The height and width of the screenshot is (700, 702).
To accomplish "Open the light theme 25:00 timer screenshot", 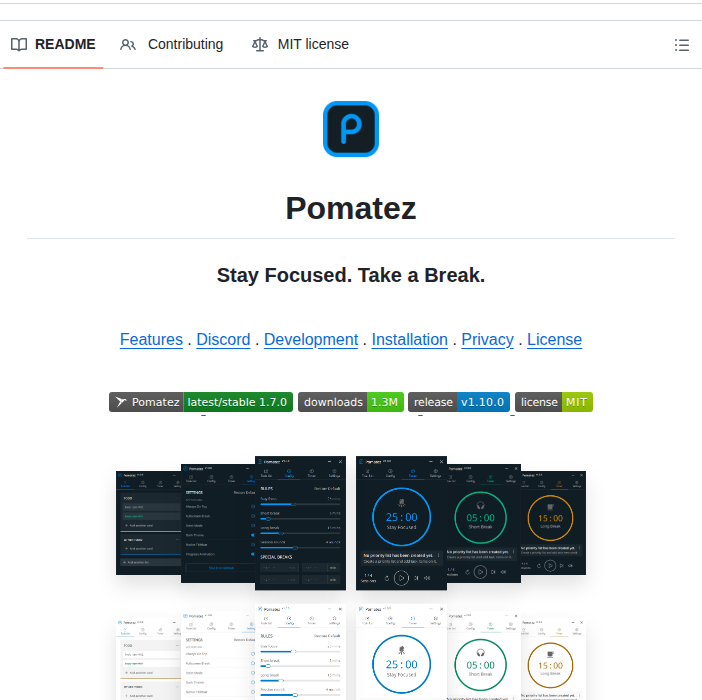I will [401, 652].
